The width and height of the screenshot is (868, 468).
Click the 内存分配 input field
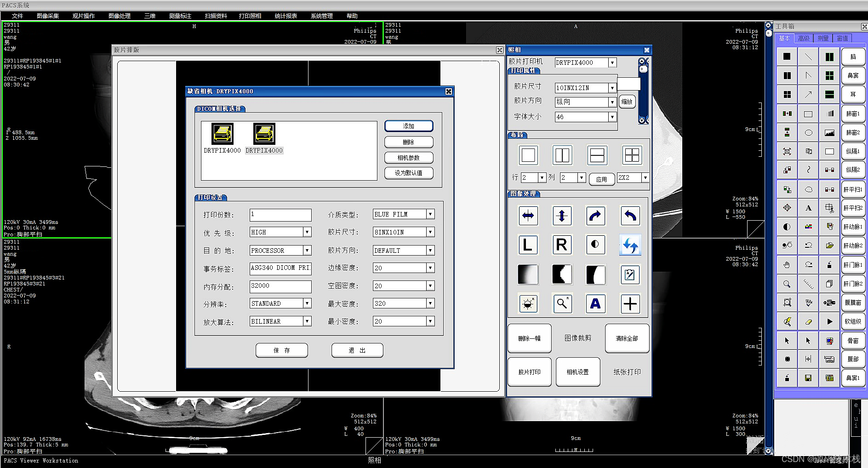(x=280, y=286)
